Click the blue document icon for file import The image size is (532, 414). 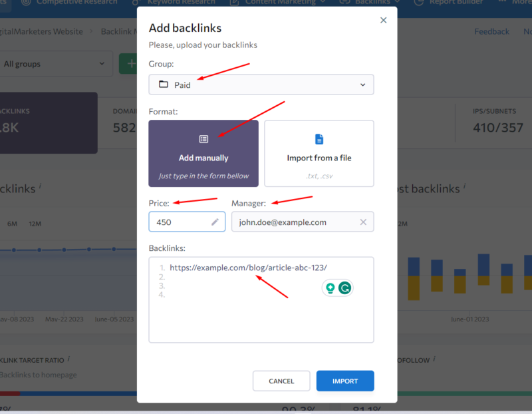click(x=319, y=139)
